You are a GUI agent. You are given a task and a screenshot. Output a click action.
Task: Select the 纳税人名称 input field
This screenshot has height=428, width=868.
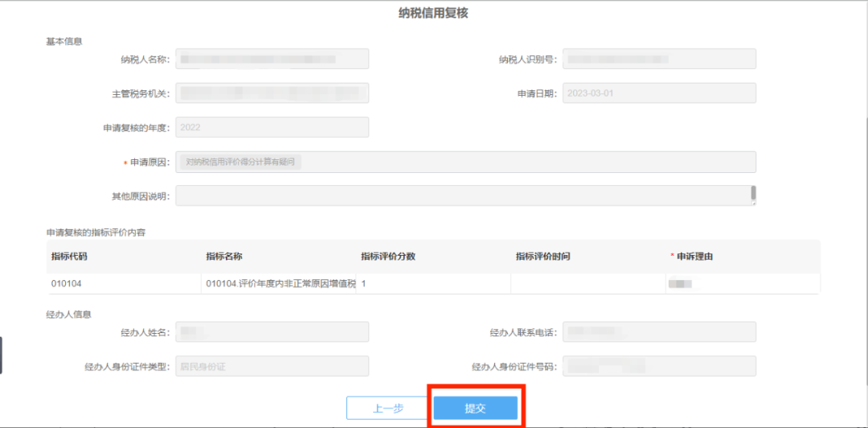(272, 59)
